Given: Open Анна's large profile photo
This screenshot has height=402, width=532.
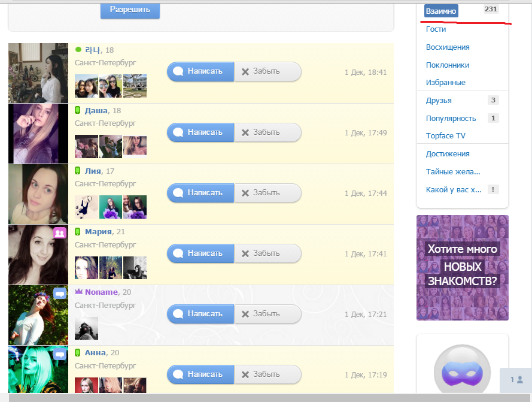Looking at the screenshot, I should (x=38, y=370).
